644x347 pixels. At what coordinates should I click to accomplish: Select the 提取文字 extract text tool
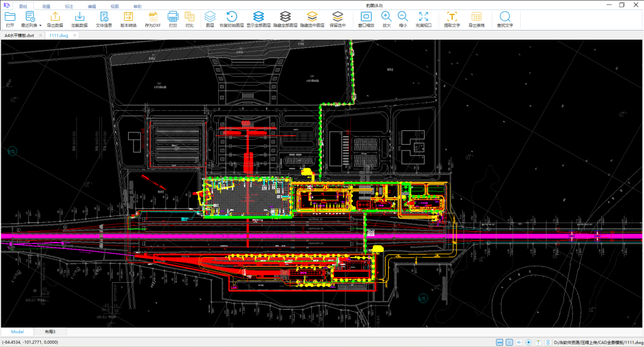452,17
